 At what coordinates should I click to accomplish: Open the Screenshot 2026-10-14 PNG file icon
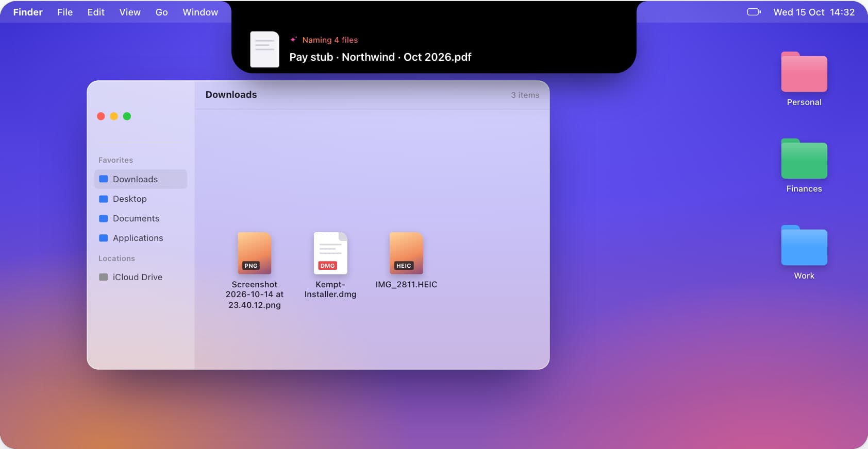click(254, 253)
